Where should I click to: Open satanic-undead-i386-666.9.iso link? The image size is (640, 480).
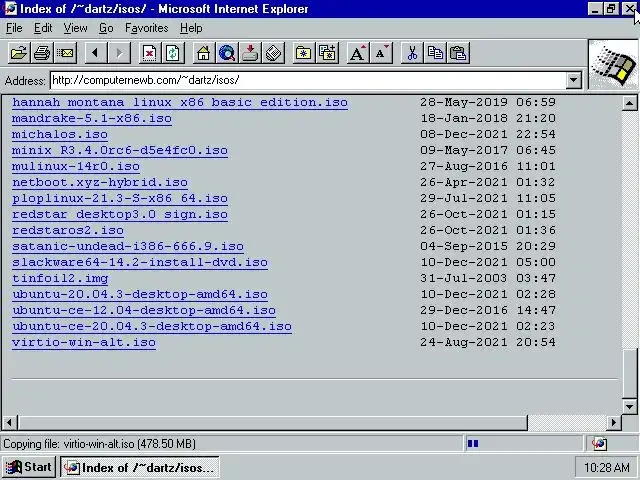point(128,247)
